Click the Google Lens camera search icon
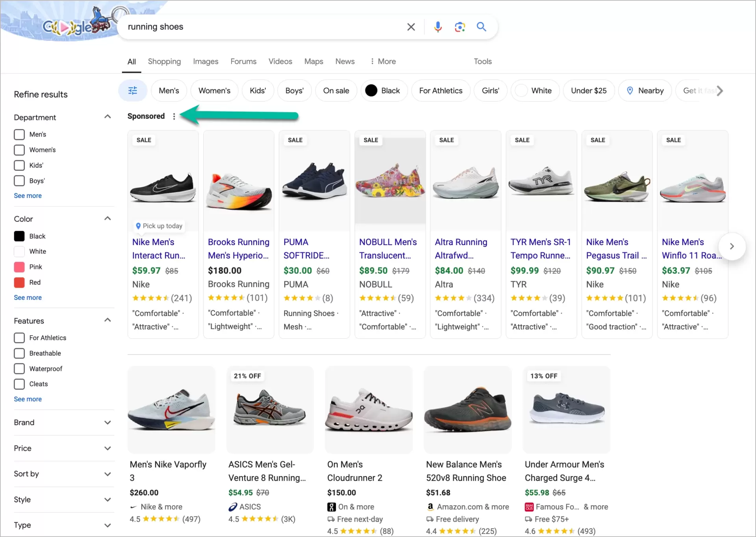 tap(460, 27)
